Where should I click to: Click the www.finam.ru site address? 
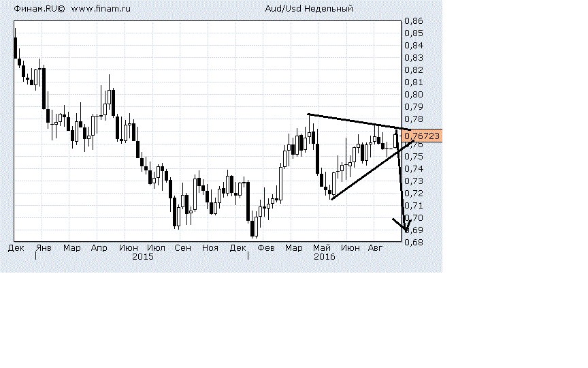coord(101,9)
